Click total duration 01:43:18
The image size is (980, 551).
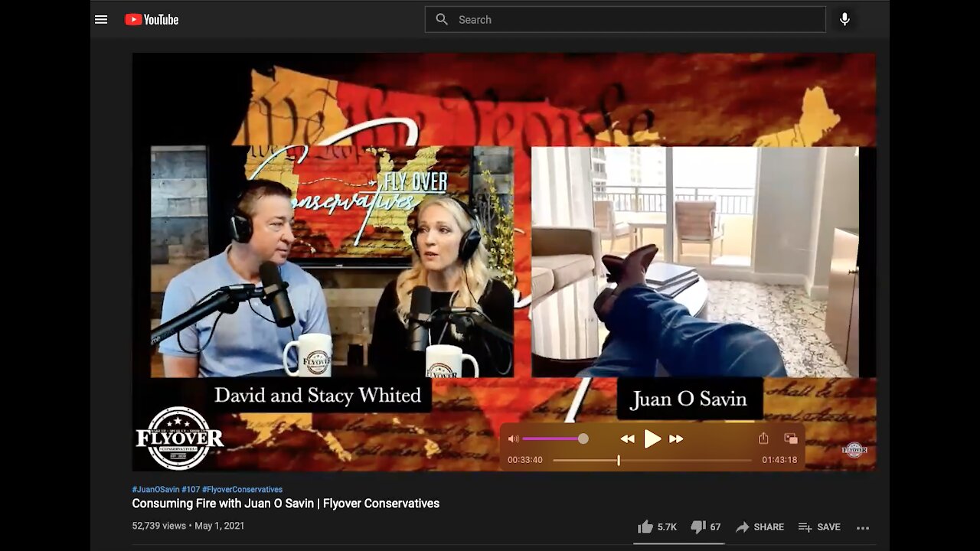click(779, 460)
